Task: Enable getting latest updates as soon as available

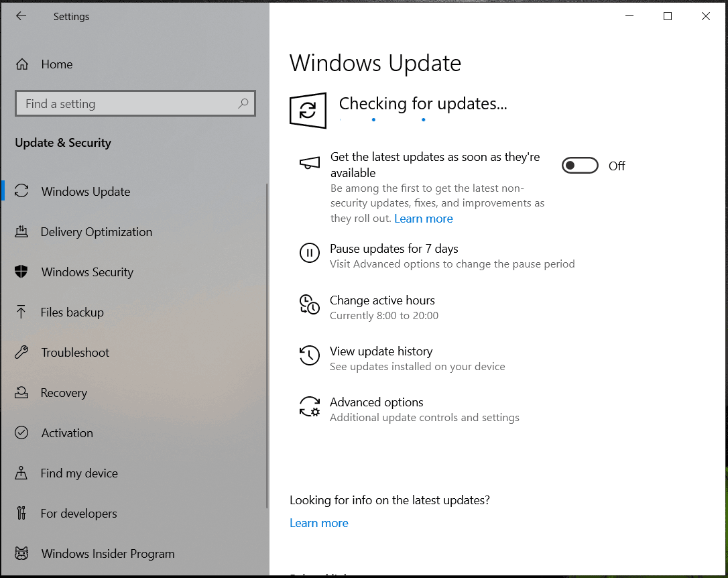Action: coord(579,165)
